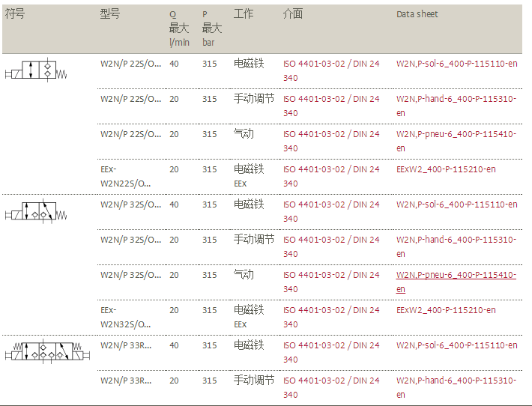Click the 3/2 valve symbol diagram
The width and height of the screenshot is (532, 406).
(x=36, y=210)
